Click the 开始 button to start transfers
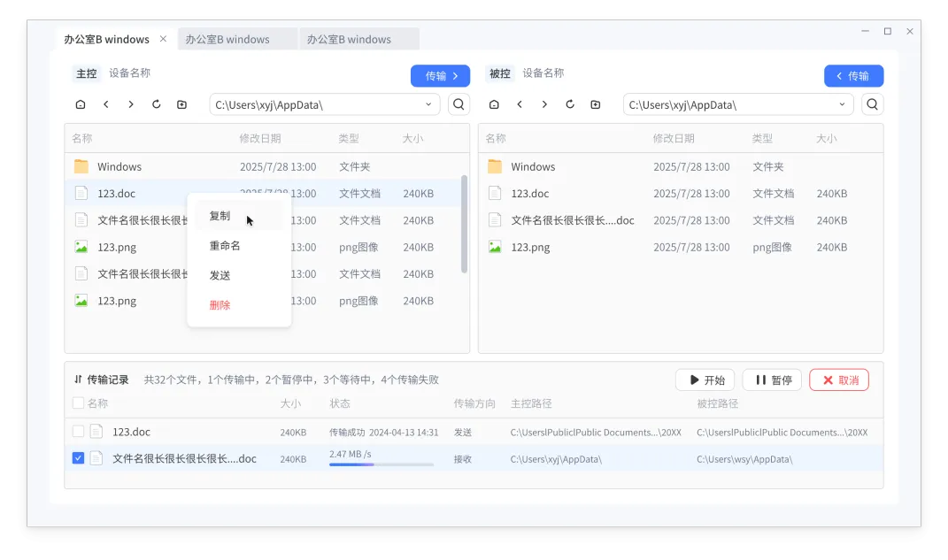The image size is (948, 560). pyautogui.click(x=705, y=380)
